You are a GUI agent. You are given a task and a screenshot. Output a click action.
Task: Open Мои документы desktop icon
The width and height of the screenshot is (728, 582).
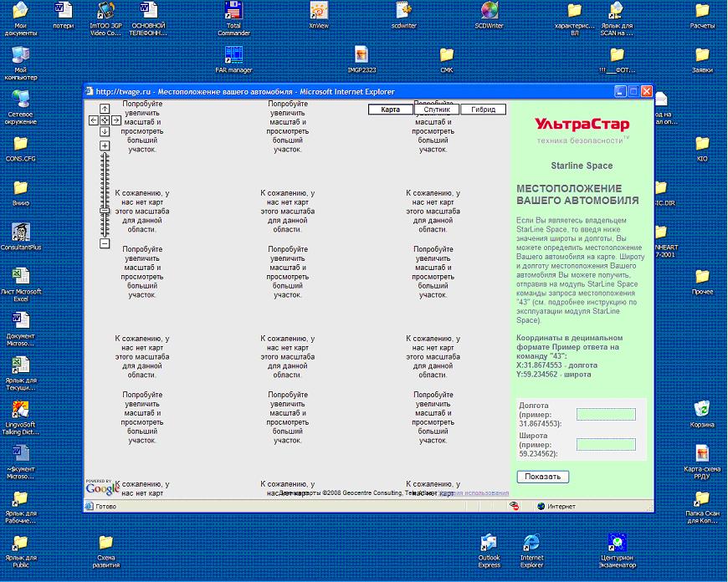(x=20, y=18)
